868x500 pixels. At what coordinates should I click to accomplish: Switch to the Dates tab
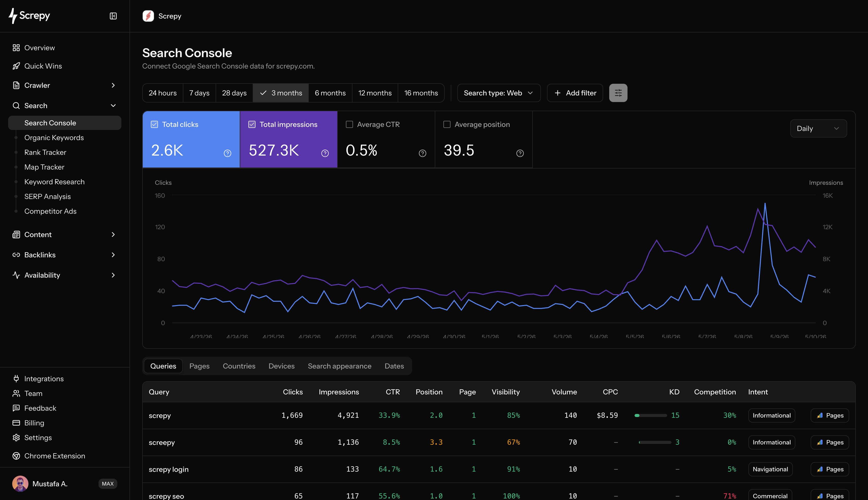[x=394, y=366]
